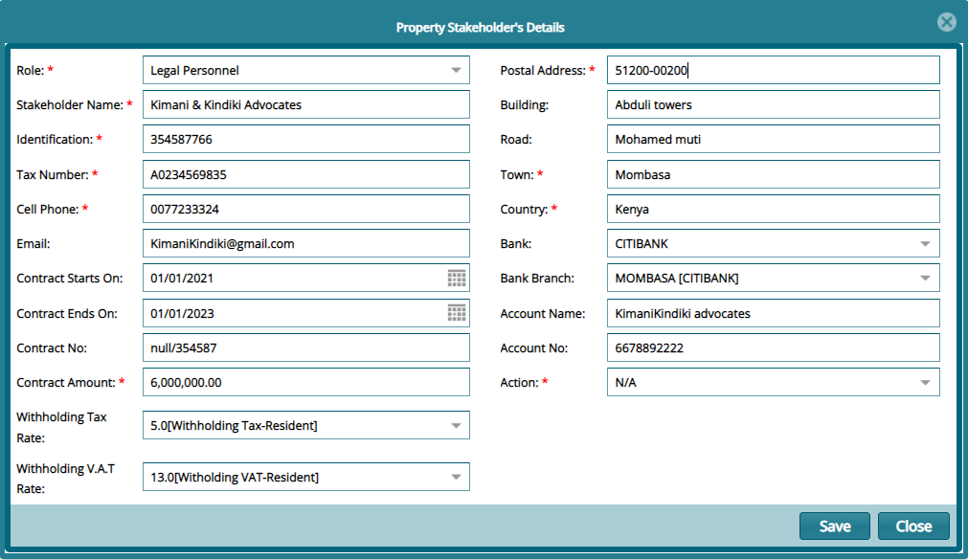Expand the Bank Branch dropdown

coord(925,279)
